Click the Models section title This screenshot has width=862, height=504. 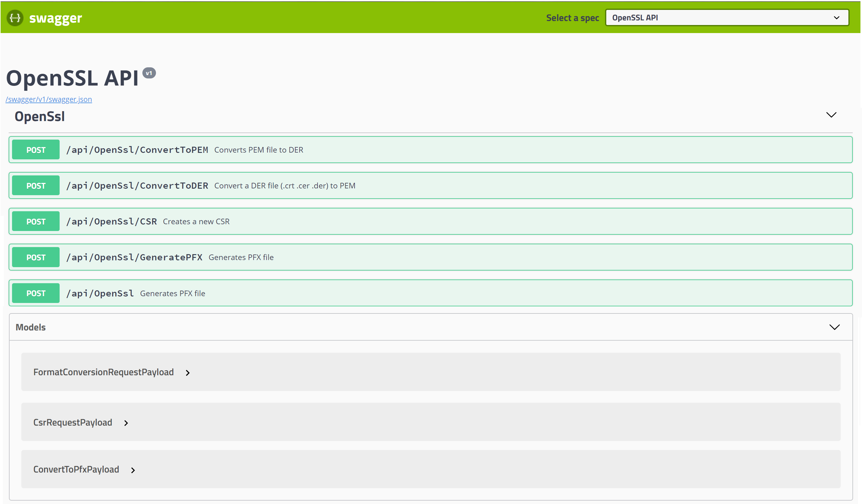(30, 327)
